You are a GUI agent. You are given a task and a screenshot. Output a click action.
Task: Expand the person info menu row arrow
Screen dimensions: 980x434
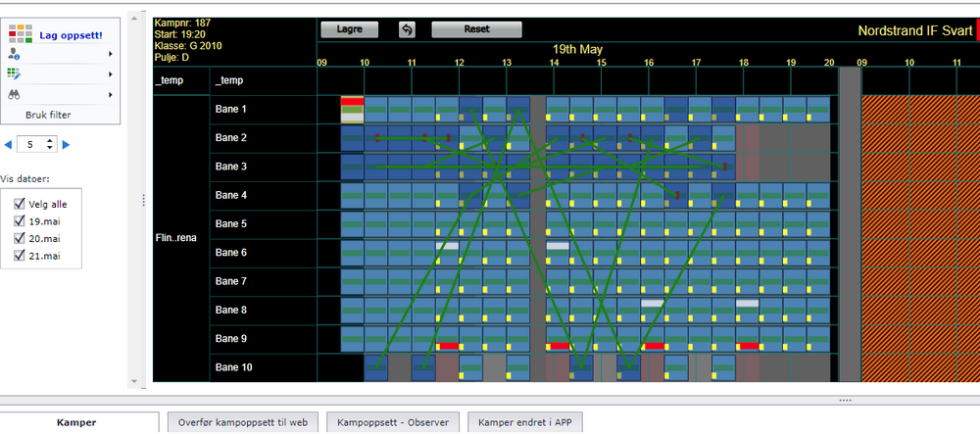point(111,54)
